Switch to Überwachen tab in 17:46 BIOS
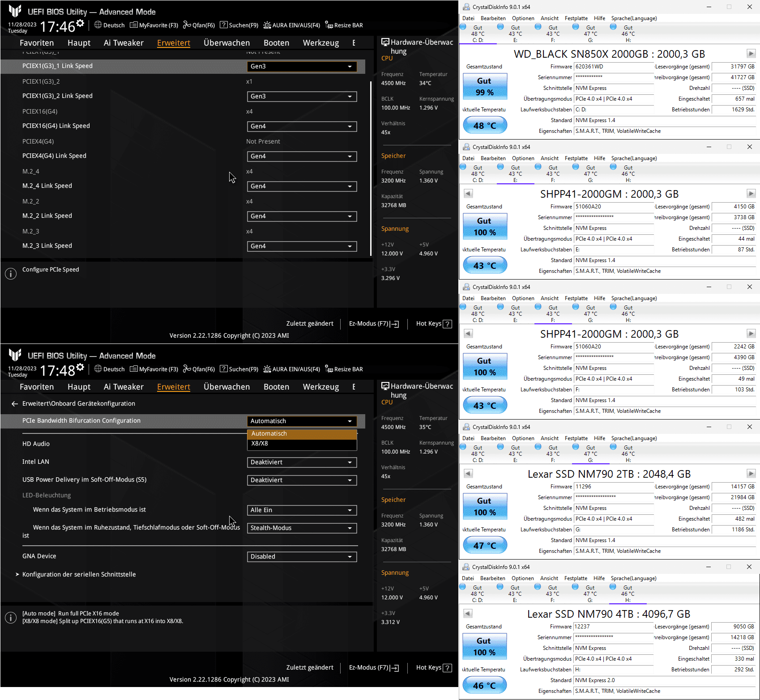The image size is (760, 700). click(227, 43)
